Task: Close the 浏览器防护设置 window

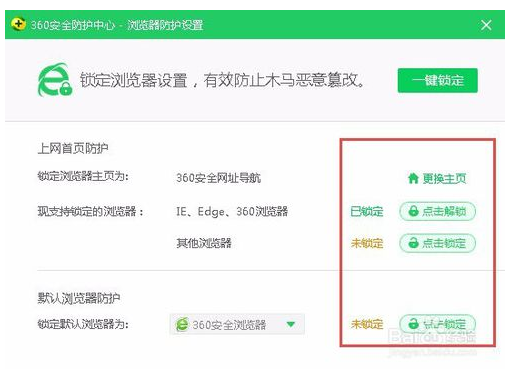Action: (x=486, y=25)
